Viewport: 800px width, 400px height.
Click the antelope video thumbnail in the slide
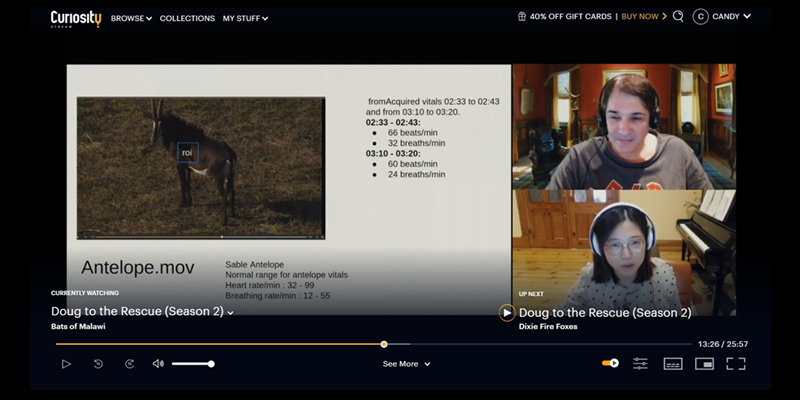click(x=201, y=168)
